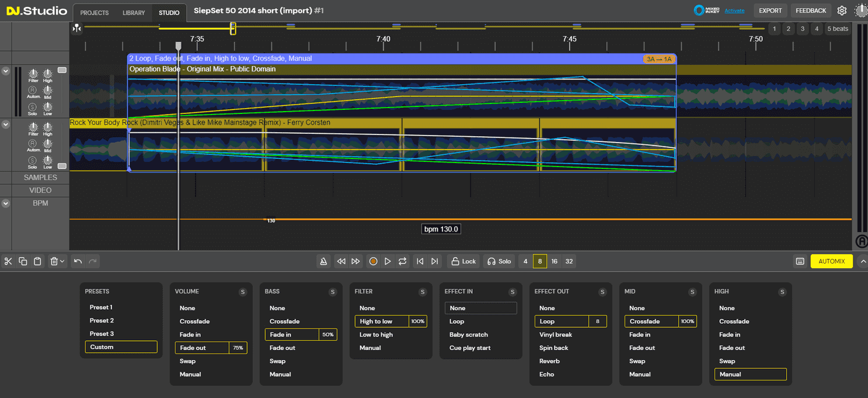Screen dimensions: 868x398
Task: Switch to the LIBRARY tab
Action: [134, 12]
